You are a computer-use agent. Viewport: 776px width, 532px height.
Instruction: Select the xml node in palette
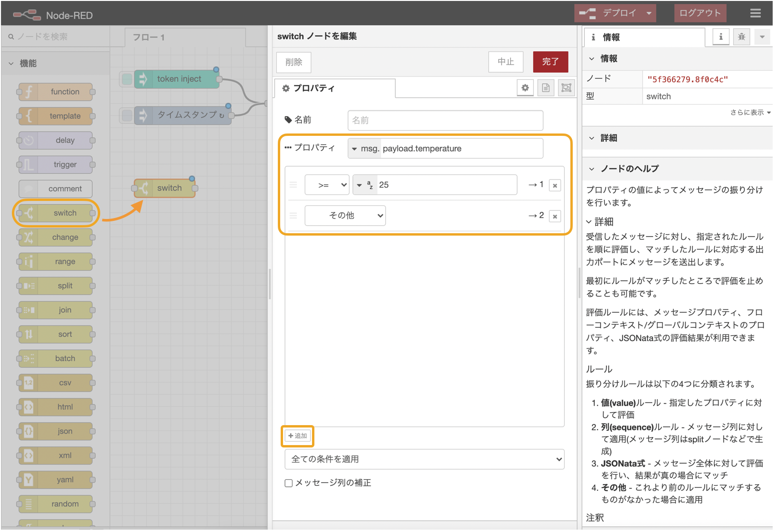(x=56, y=455)
